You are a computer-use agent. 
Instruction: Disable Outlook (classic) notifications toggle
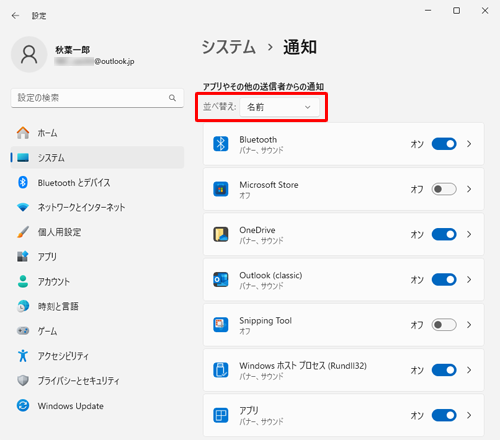click(x=444, y=280)
